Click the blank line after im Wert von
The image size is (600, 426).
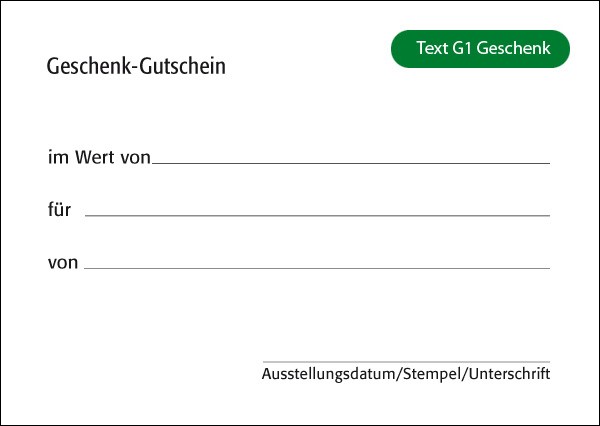click(351, 163)
